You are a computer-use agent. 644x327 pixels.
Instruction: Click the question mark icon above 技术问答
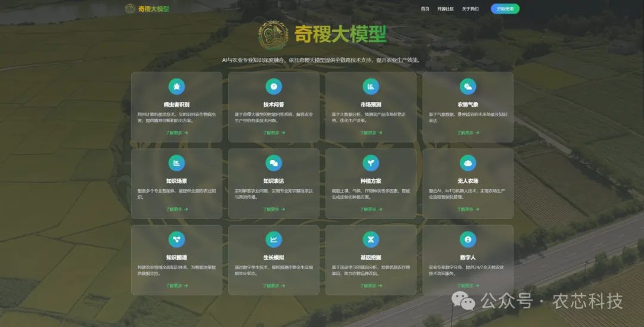click(274, 87)
